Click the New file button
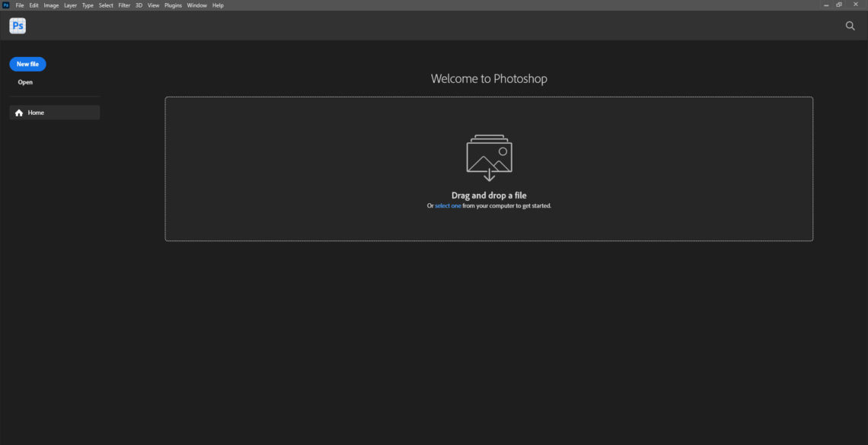Image resolution: width=868 pixels, height=445 pixels. (x=27, y=63)
